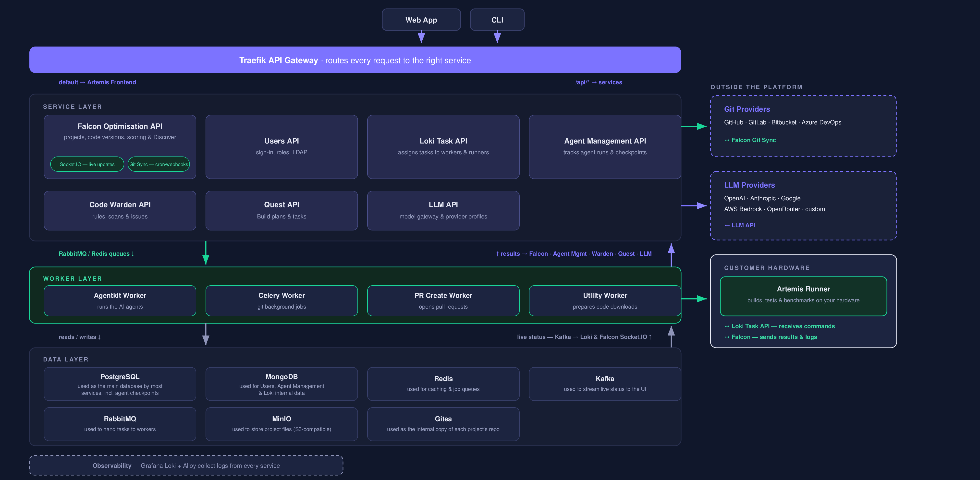Click the Git Sync cron/webhooks pill
980x480 pixels.
(x=159, y=164)
